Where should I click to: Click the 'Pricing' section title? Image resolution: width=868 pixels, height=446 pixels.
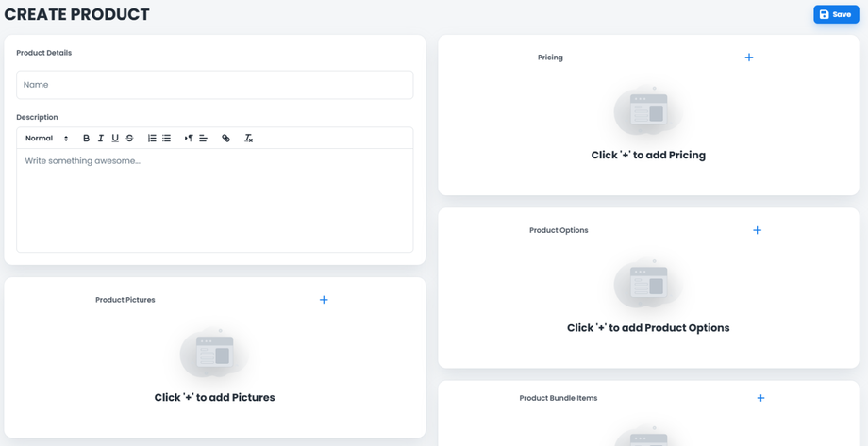click(x=550, y=57)
